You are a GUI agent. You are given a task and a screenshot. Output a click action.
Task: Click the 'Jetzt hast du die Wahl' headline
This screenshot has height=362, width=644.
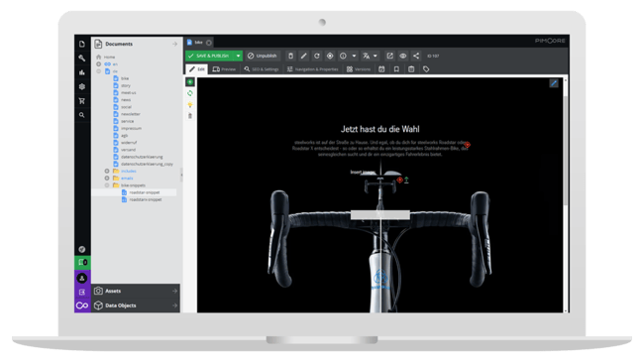379,129
